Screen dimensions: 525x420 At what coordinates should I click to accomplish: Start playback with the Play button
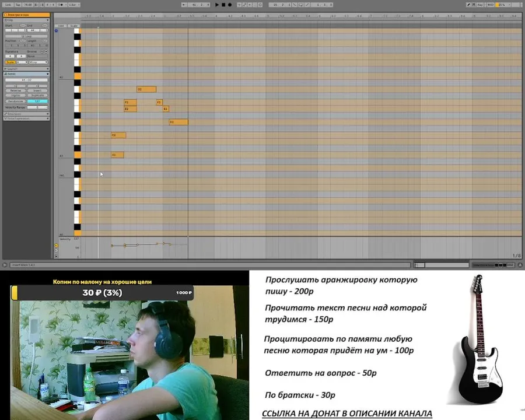point(216,5)
